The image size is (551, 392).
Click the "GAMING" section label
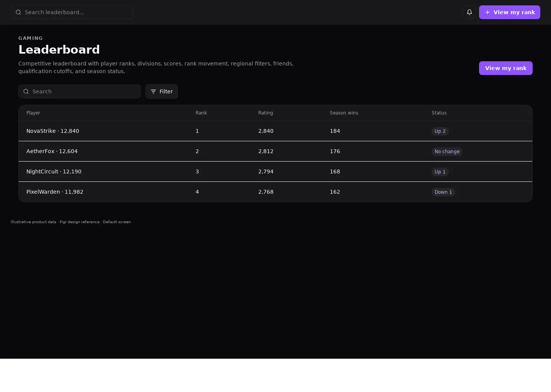coord(31,38)
